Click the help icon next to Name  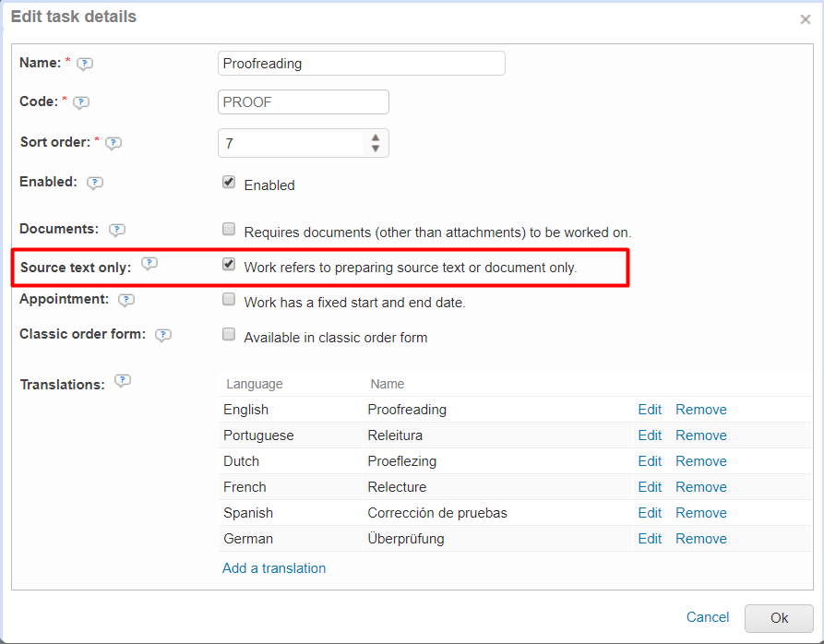coord(85,64)
